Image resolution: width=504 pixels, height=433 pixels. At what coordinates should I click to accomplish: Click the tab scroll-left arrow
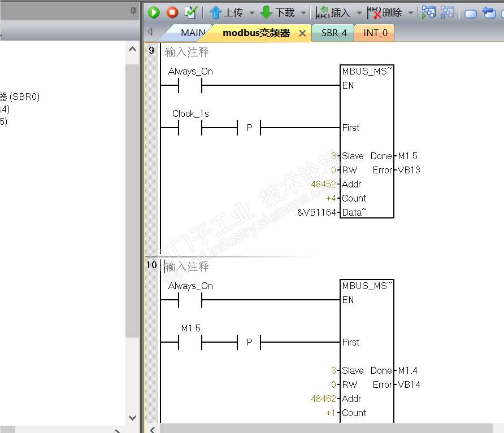(x=150, y=32)
